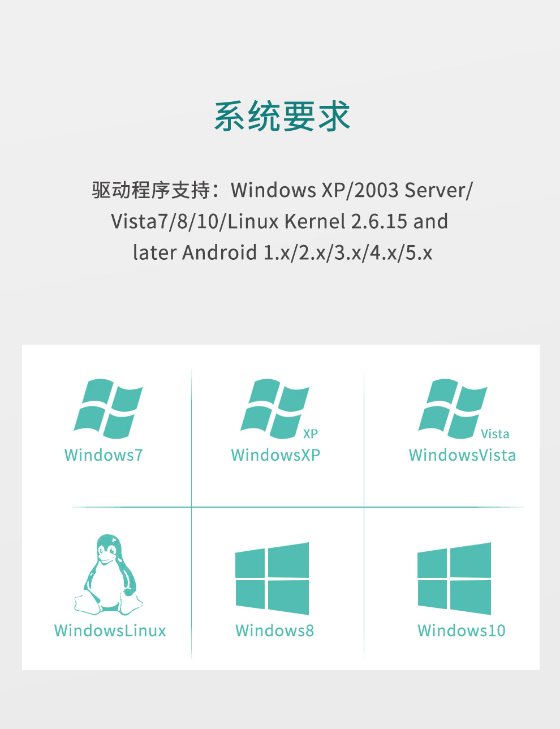
Task: Click the Linux Kernel 2.6.15 text line
Action: pyautogui.click(x=279, y=221)
